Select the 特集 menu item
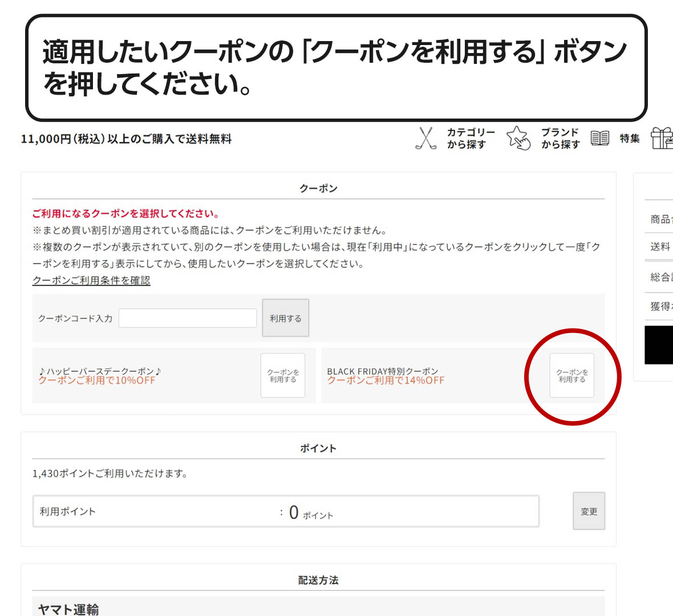Viewport: 673px width, 616px height. pos(630,137)
